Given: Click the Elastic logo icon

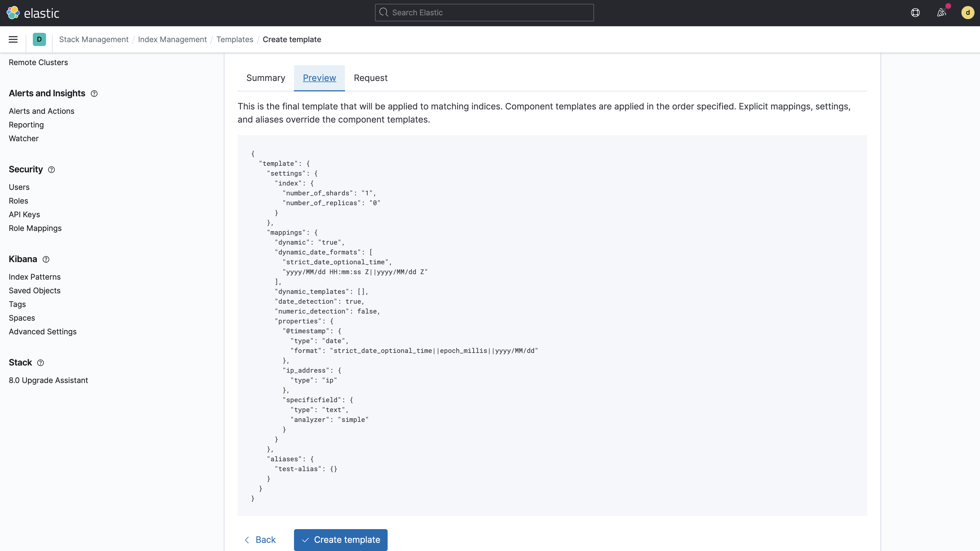Looking at the screenshot, I should coord(13,13).
